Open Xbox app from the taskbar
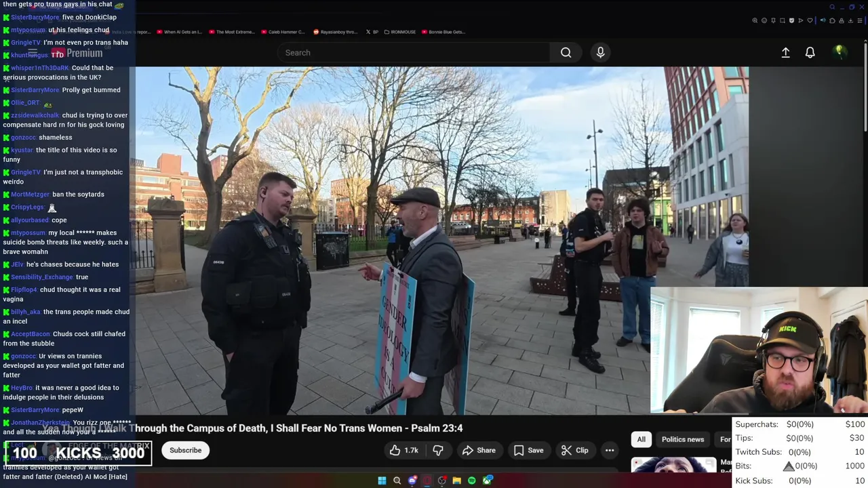Image resolution: width=868 pixels, height=488 pixels. (x=487, y=481)
